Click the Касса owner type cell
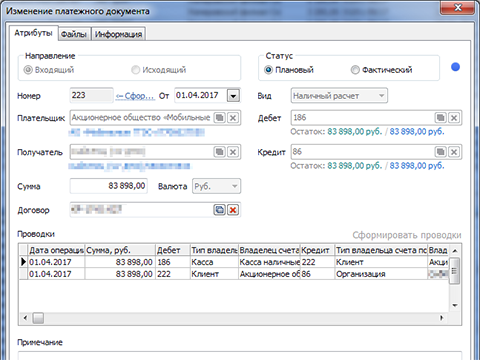 click(214, 262)
